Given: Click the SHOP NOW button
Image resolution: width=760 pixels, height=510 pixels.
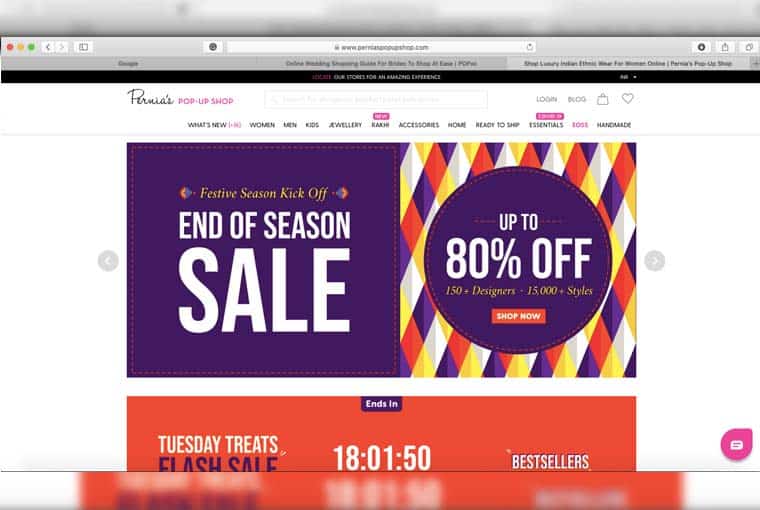Looking at the screenshot, I should (x=518, y=316).
